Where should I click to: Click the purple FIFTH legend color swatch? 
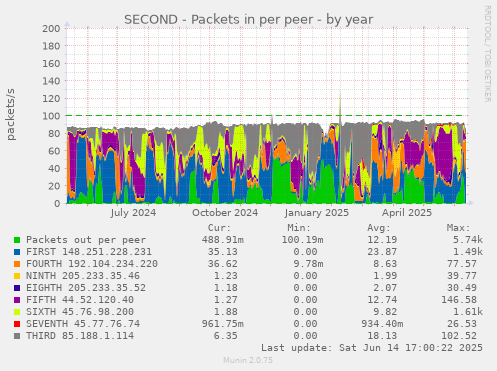17,300
